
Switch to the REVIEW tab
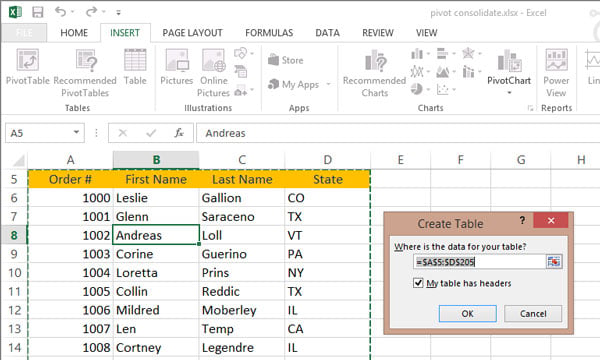[378, 33]
